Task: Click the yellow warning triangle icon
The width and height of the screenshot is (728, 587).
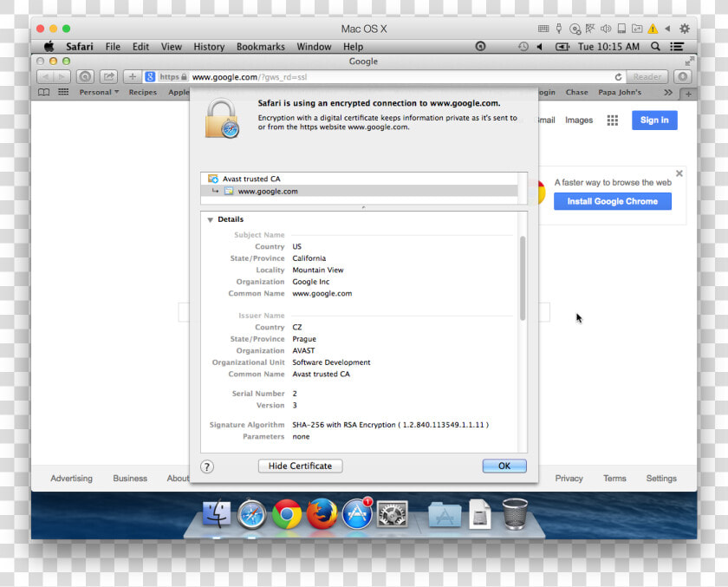Action: pyautogui.click(x=653, y=29)
